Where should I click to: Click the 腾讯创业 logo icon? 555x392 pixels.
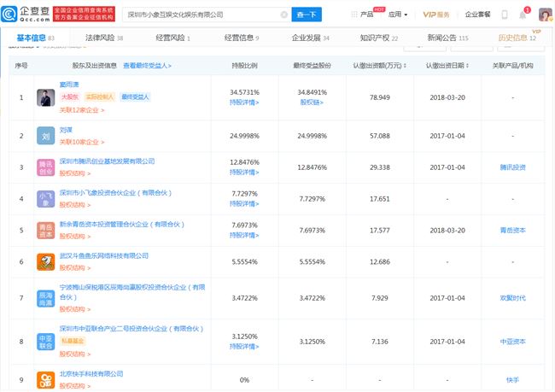[x=45, y=167]
